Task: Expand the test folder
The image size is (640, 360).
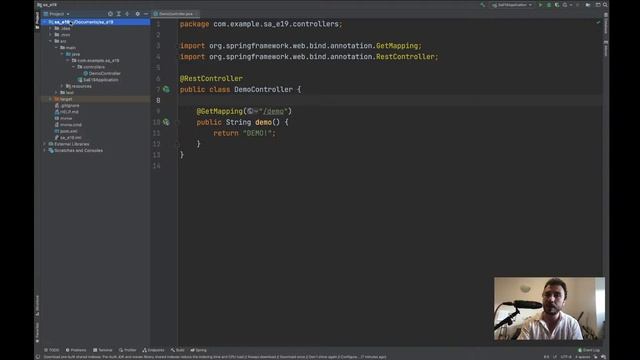Action: [56, 93]
